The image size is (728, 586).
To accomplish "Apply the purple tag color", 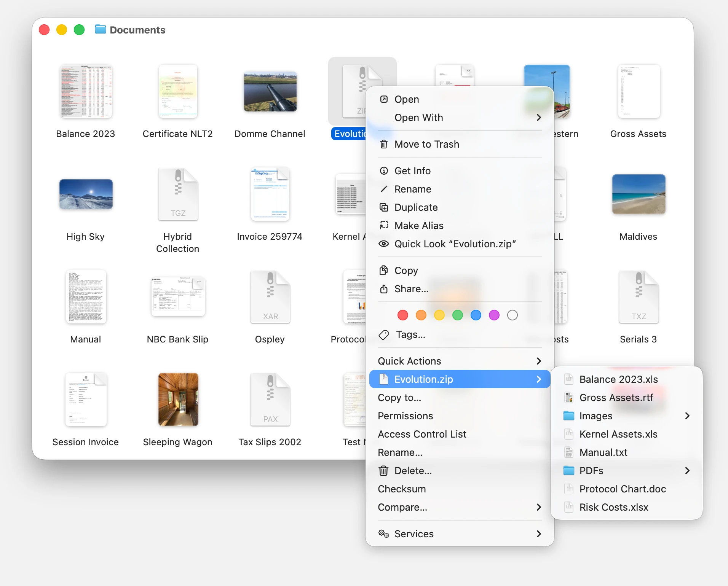I will pyautogui.click(x=494, y=315).
